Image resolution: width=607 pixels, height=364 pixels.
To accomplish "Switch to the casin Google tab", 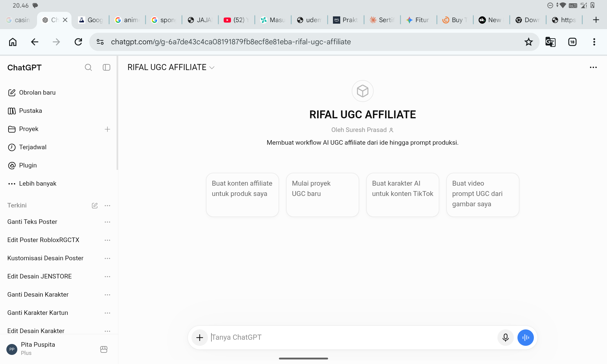I will [x=18, y=20].
